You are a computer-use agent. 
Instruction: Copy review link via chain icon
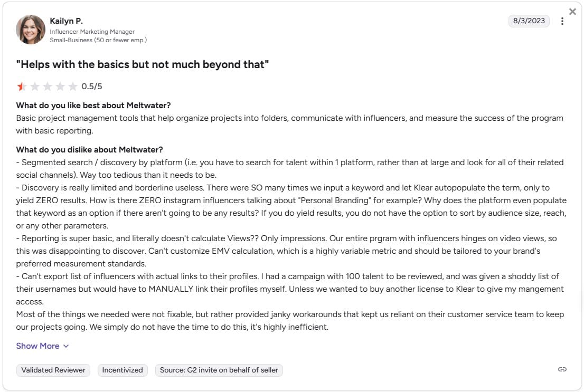(562, 369)
